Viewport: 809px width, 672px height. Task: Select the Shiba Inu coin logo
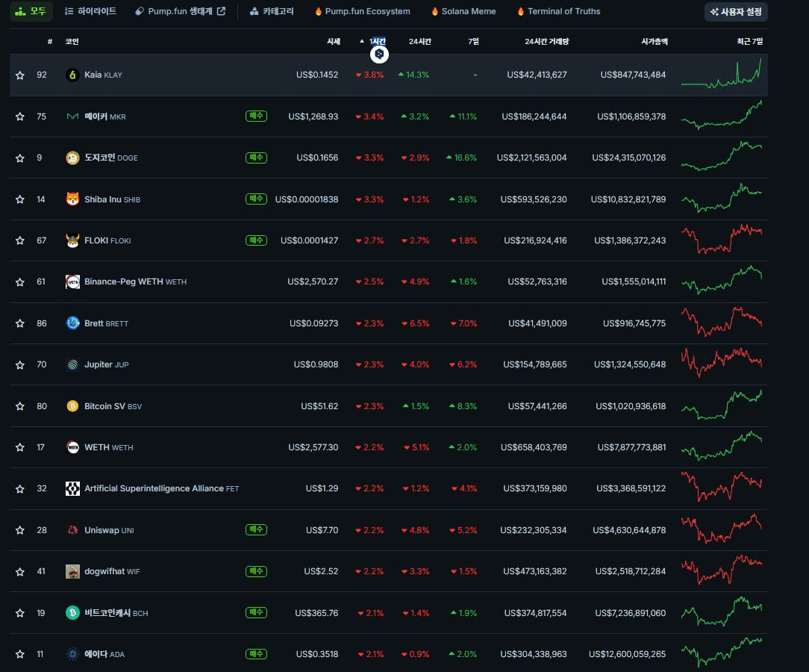[x=72, y=199]
